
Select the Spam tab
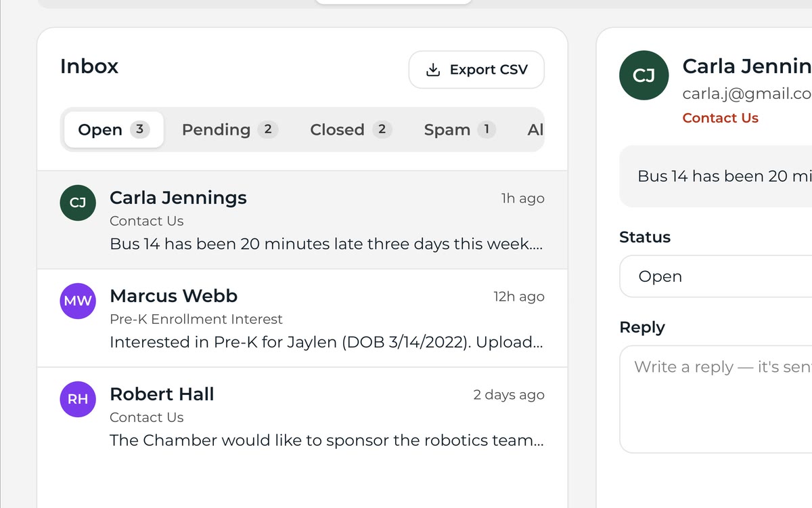click(459, 129)
